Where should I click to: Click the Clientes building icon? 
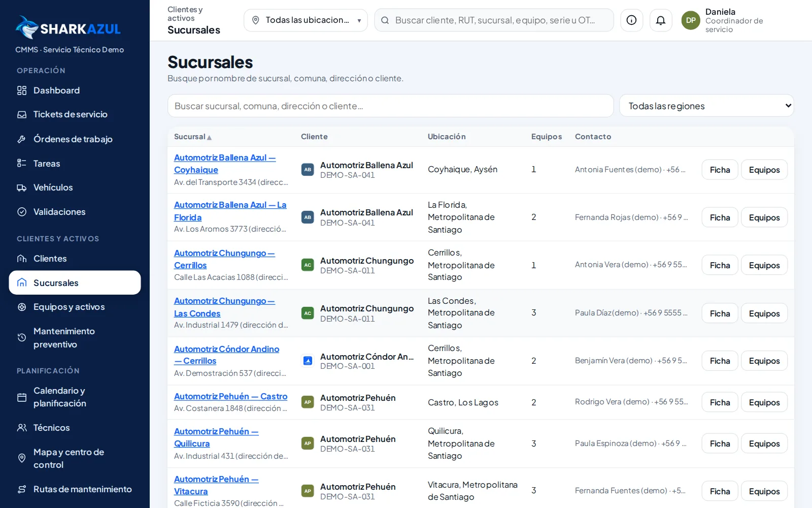click(22, 259)
